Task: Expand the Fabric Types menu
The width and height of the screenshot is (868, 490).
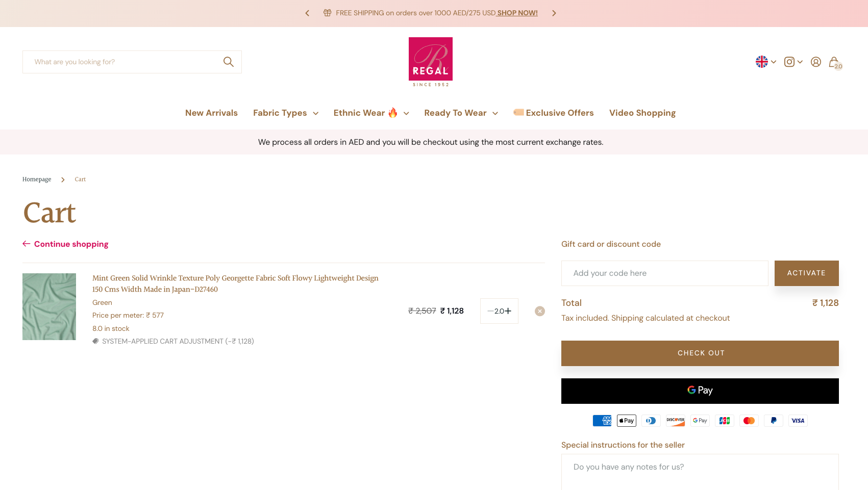Action: click(x=286, y=113)
